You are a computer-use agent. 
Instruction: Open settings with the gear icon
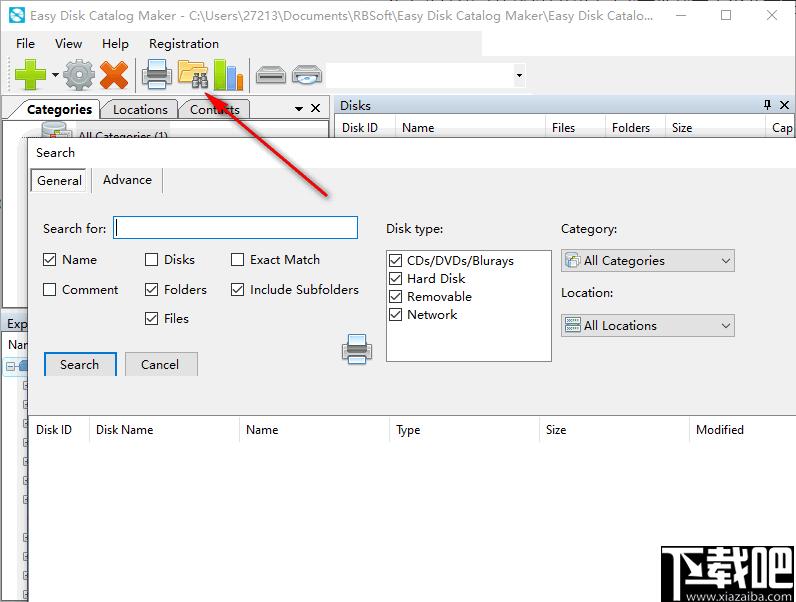(79, 75)
